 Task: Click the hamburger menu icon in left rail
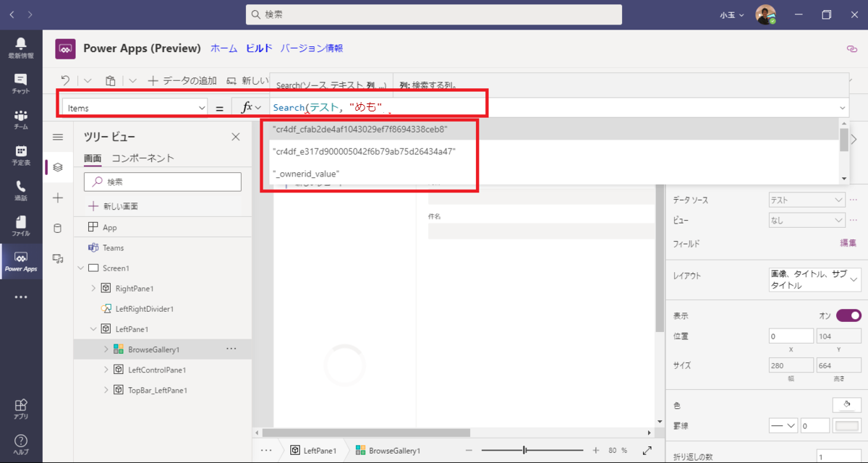coord(58,137)
